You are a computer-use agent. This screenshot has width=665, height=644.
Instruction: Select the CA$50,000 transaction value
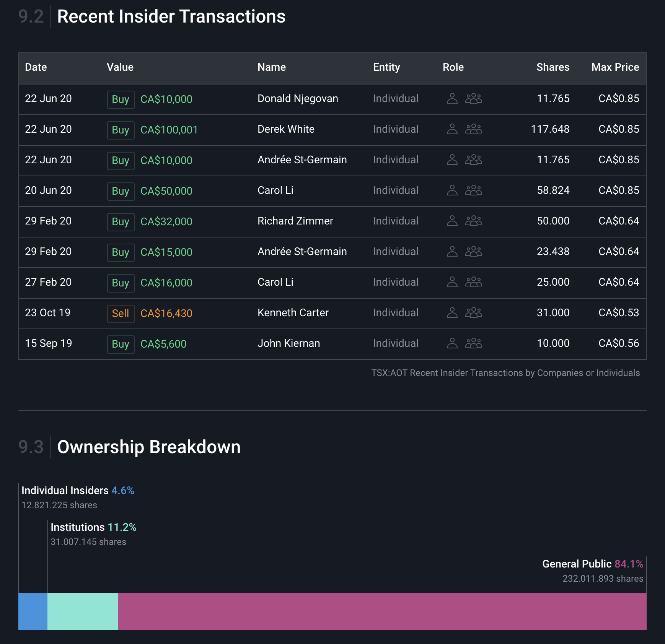pyautogui.click(x=166, y=191)
